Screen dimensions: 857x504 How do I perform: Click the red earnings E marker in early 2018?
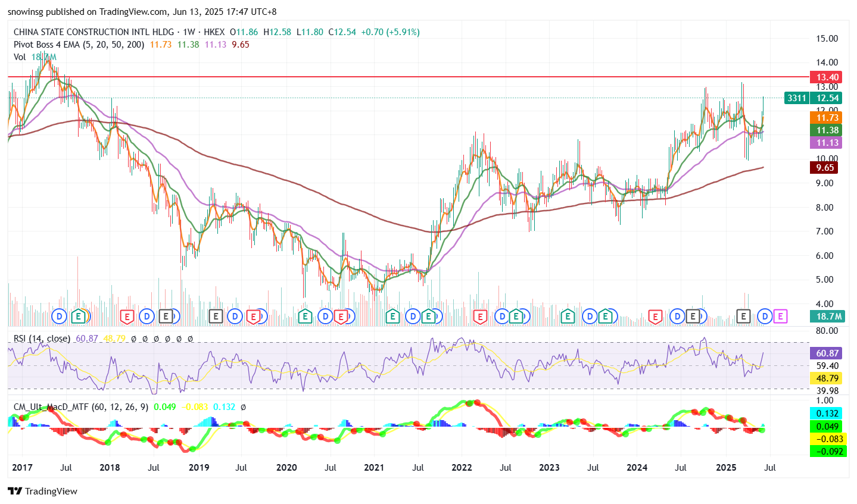coord(127,316)
